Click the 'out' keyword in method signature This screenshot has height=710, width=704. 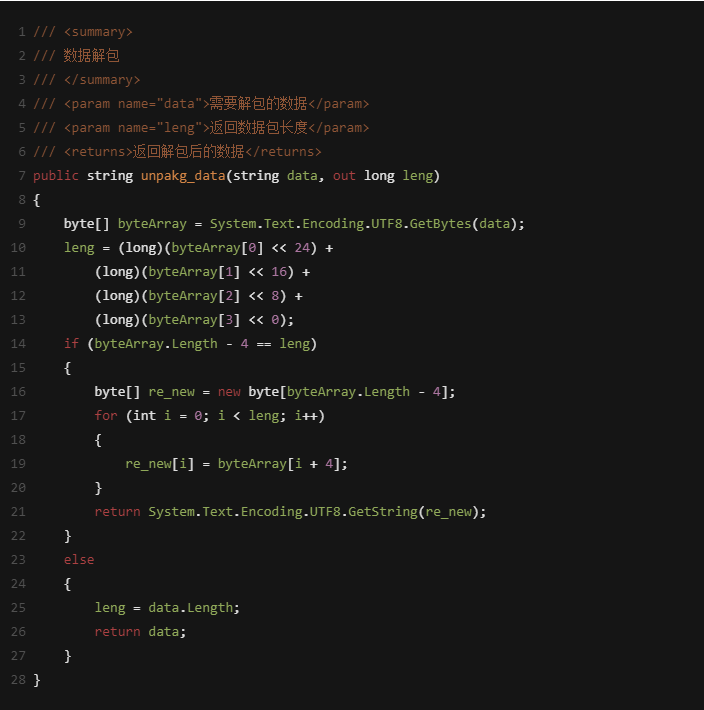[x=344, y=176]
